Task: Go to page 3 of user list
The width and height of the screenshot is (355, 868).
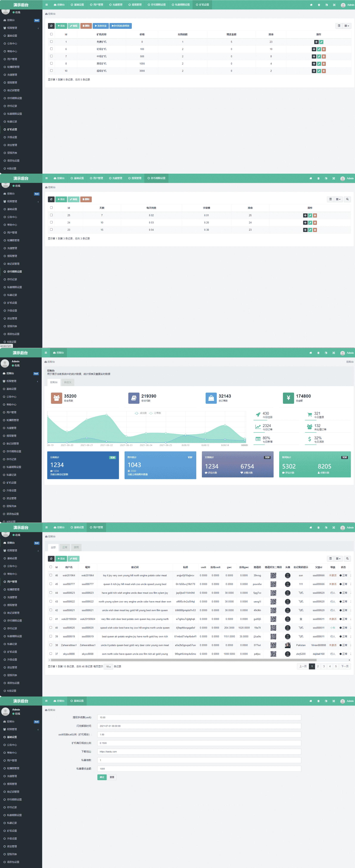Action: tap(324, 666)
